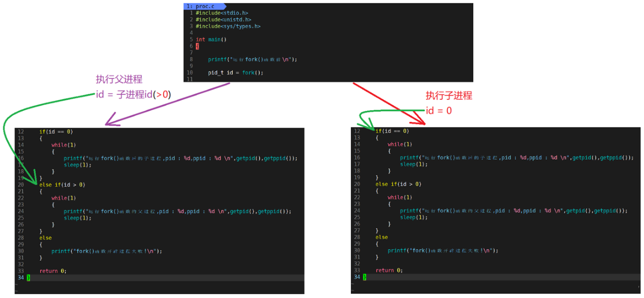Click line number 34 in right pane
Screen dimensions: 644x298
357,277
